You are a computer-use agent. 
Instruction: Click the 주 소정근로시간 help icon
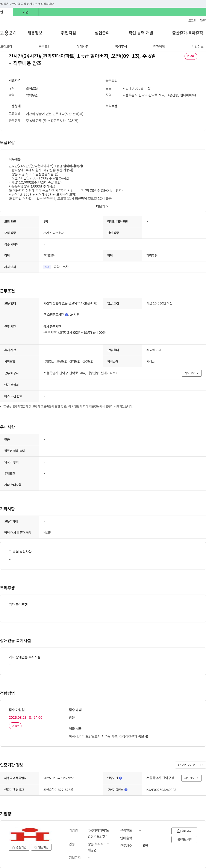point(67,315)
